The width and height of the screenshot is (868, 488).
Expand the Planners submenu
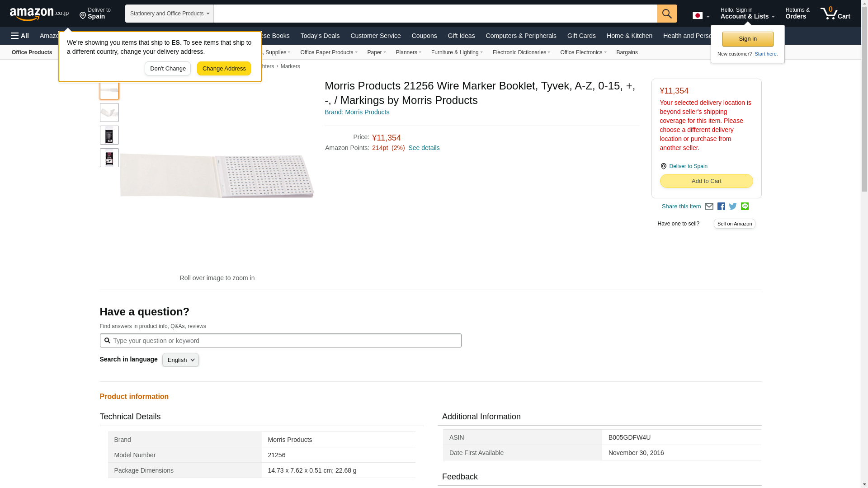click(x=408, y=52)
